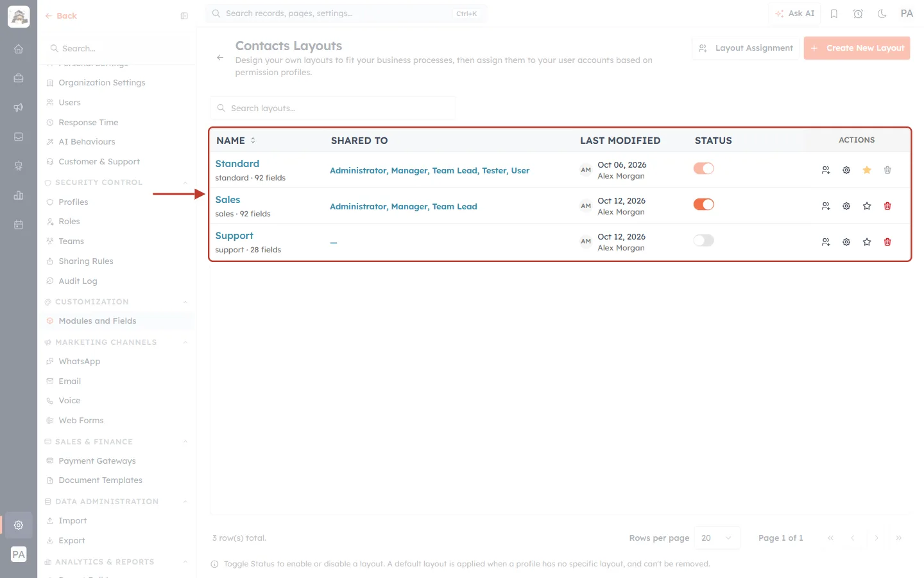
Task: Open the settings gear in left rail
Action: tap(19, 525)
